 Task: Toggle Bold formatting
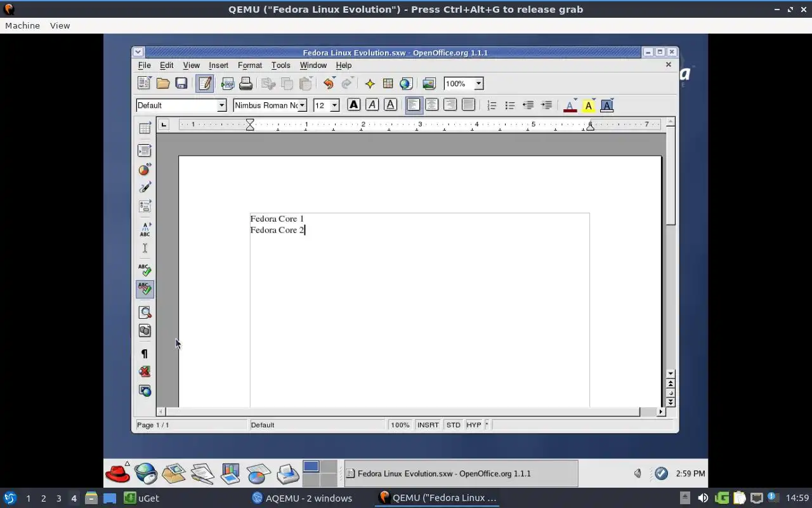click(354, 105)
